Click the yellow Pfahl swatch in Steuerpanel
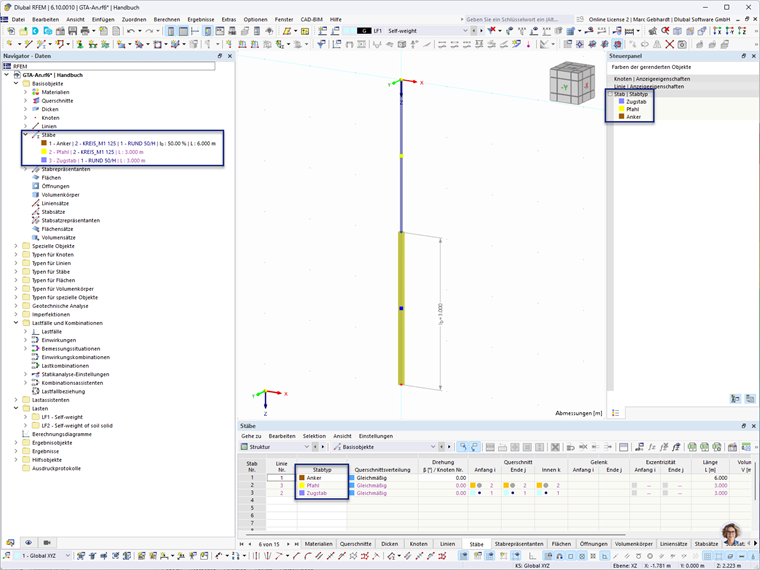 pos(621,109)
